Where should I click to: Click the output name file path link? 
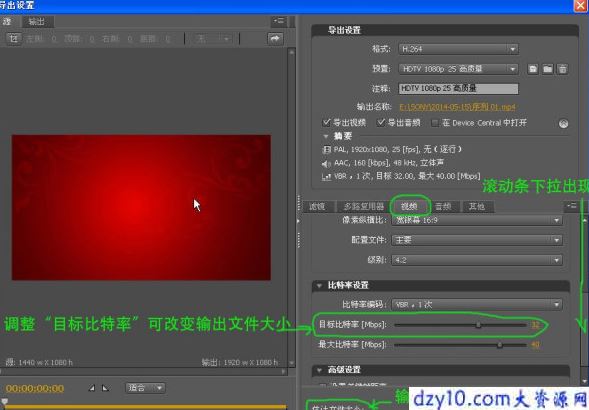pos(457,107)
